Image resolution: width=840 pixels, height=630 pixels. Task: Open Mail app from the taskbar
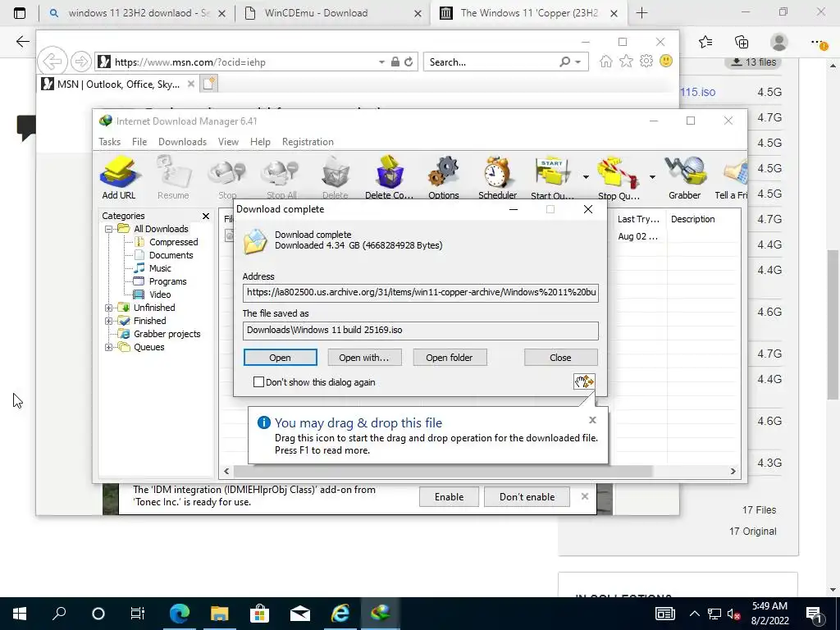point(300,613)
